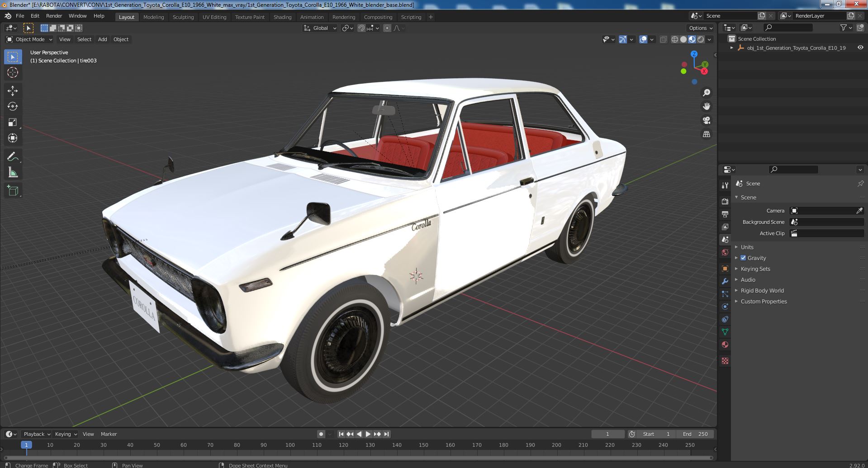Open the Output properties tab
868x468 pixels.
coord(725,214)
